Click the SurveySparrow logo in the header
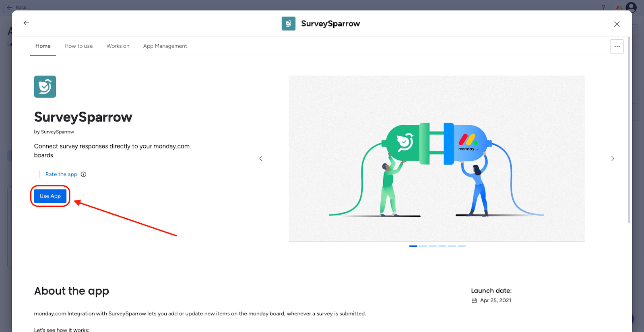Screen dimensions: 644x332 288,24
